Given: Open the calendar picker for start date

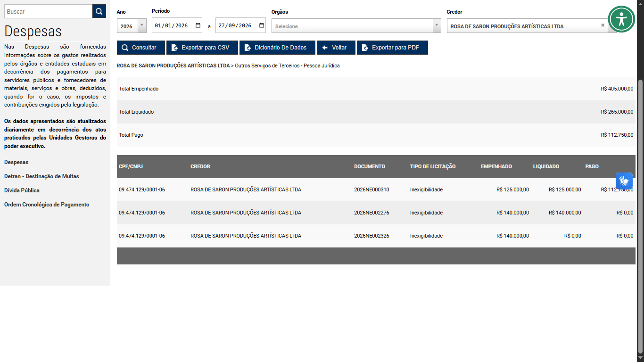Looking at the screenshot, I should [x=198, y=25].
